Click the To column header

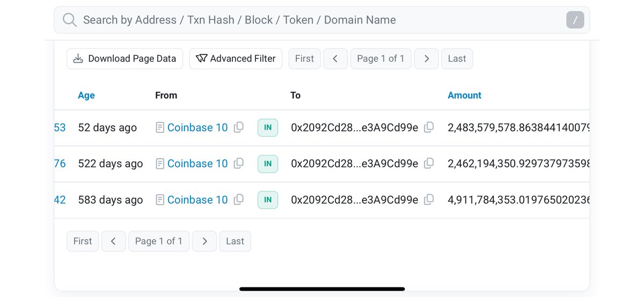pos(295,95)
